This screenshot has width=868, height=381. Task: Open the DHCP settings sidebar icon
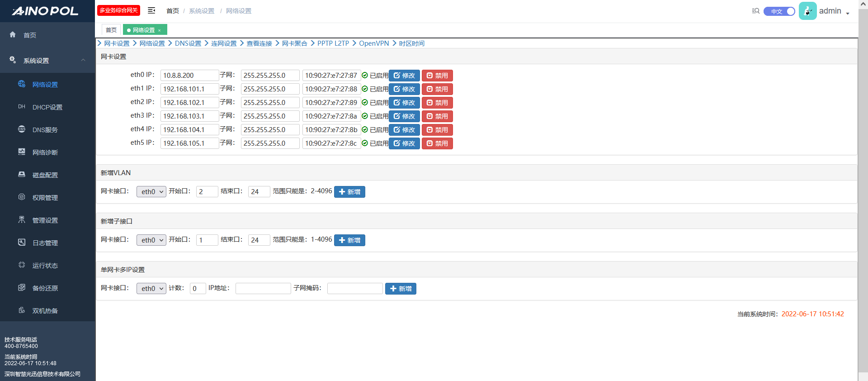click(22, 107)
